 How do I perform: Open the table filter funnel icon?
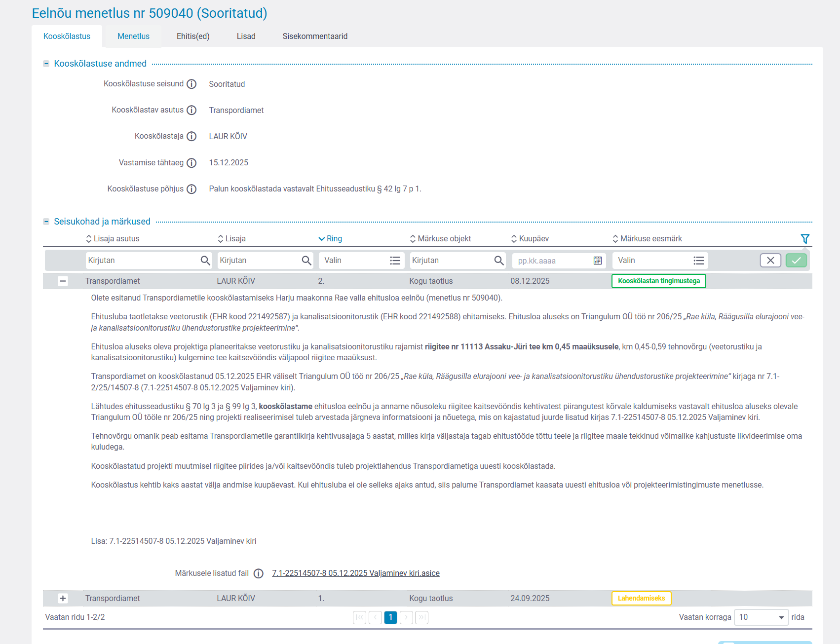(804, 239)
